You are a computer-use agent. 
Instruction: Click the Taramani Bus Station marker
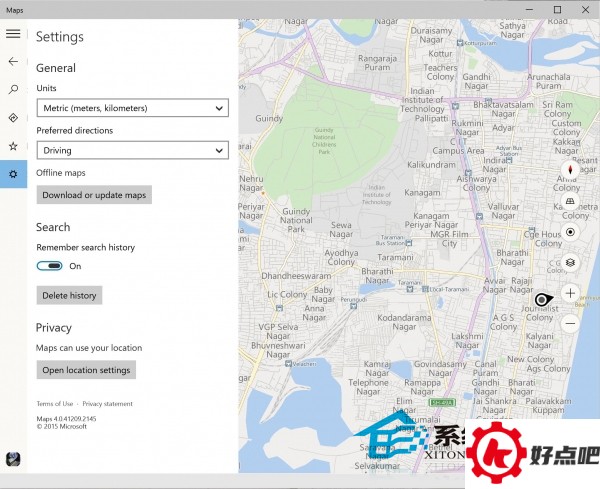coord(409,243)
